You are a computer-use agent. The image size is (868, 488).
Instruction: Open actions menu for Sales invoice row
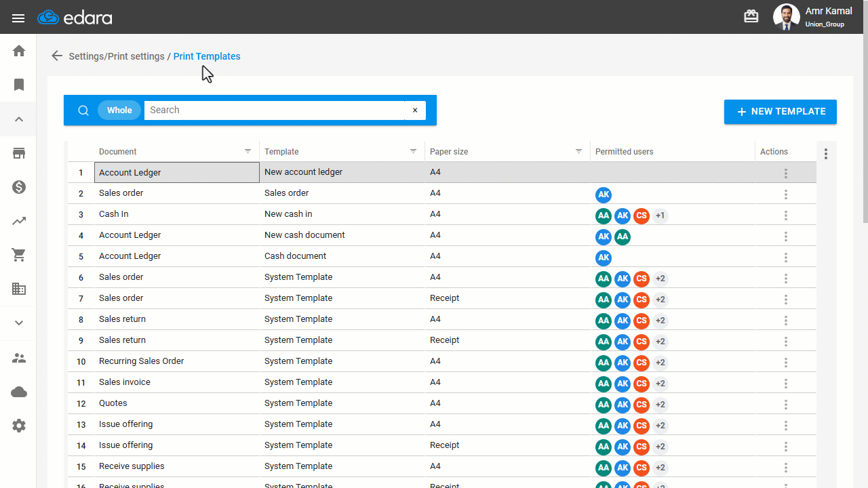pos(786,384)
